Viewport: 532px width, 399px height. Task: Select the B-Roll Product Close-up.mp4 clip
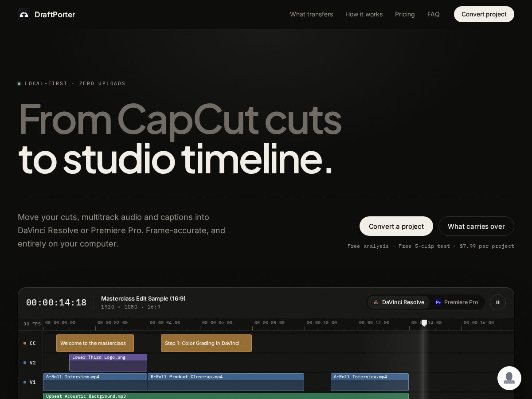pos(226,382)
